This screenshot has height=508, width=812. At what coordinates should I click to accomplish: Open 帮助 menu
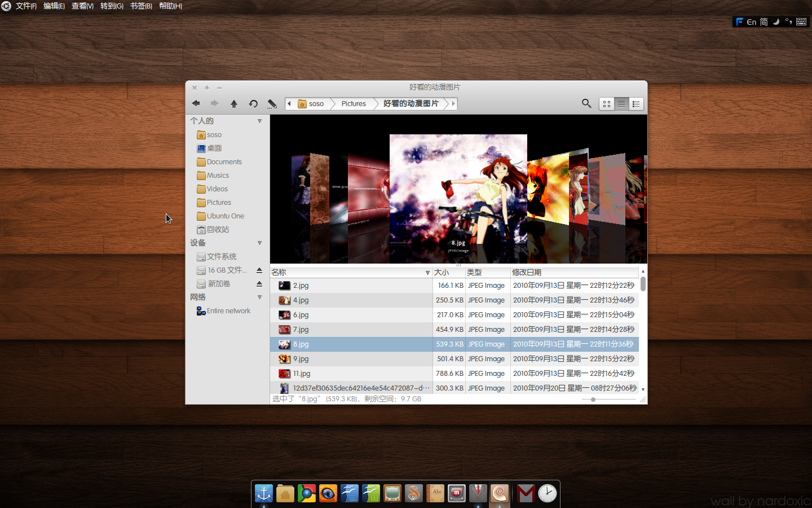point(170,6)
